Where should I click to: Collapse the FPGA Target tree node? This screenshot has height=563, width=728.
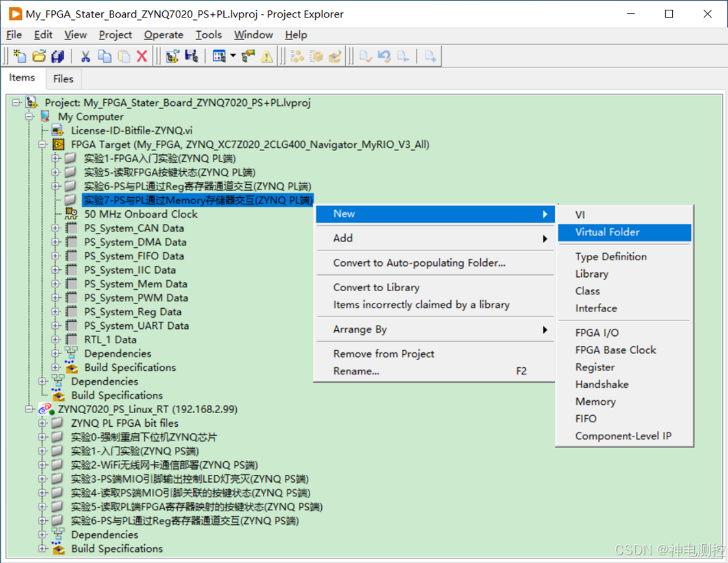pyautogui.click(x=42, y=145)
